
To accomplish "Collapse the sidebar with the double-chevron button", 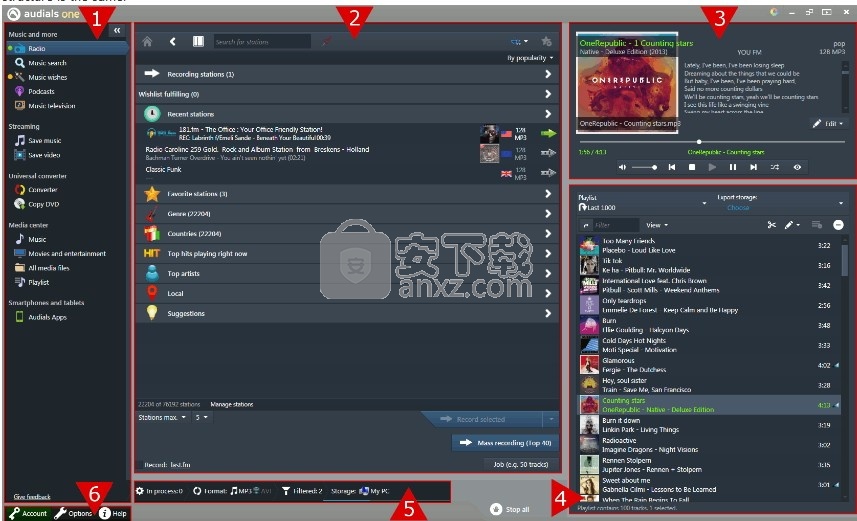I will 117,31.
